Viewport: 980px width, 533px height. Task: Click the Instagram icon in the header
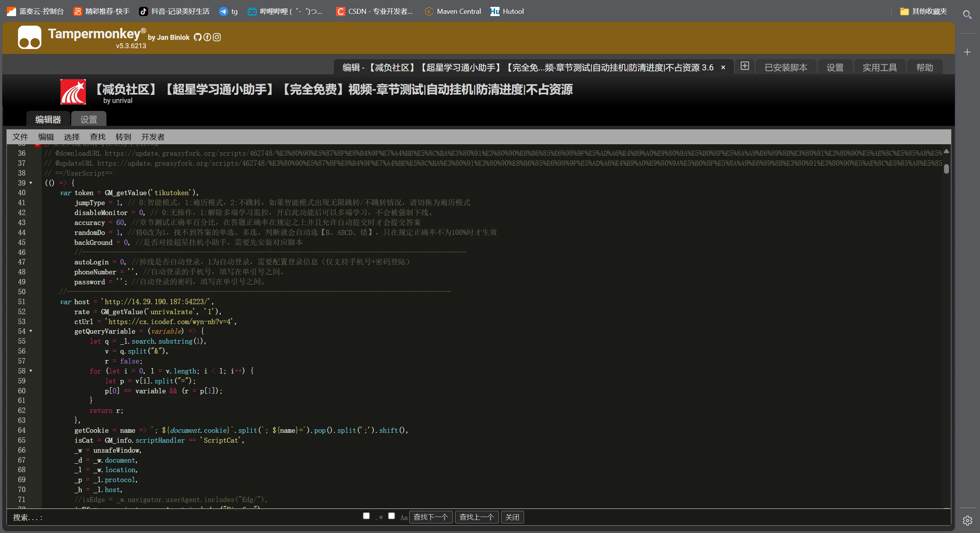pos(217,37)
